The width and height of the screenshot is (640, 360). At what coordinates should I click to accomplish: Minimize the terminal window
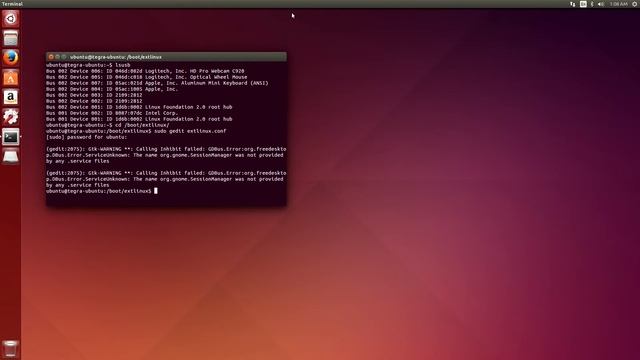point(58,57)
